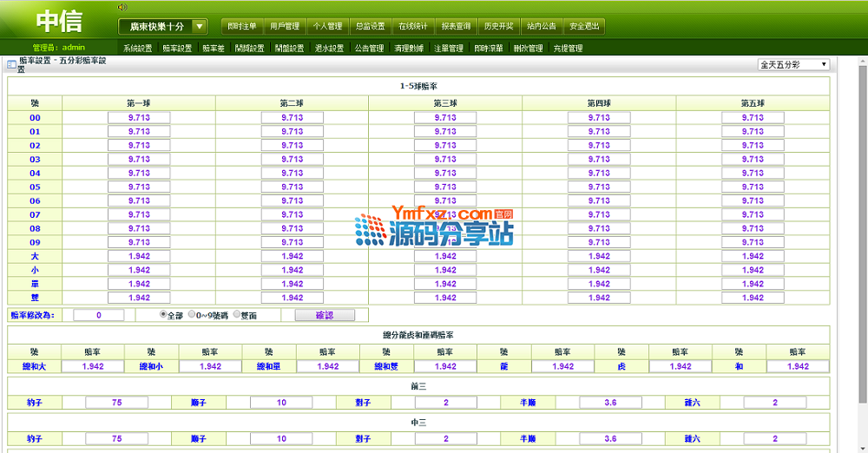868x453 pixels.
Task: Select the 全部 radio option
Action: coord(163,315)
